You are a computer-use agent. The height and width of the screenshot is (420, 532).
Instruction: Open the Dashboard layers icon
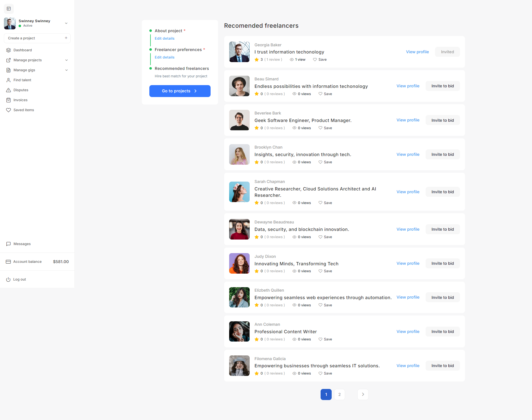click(x=9, y=50)
